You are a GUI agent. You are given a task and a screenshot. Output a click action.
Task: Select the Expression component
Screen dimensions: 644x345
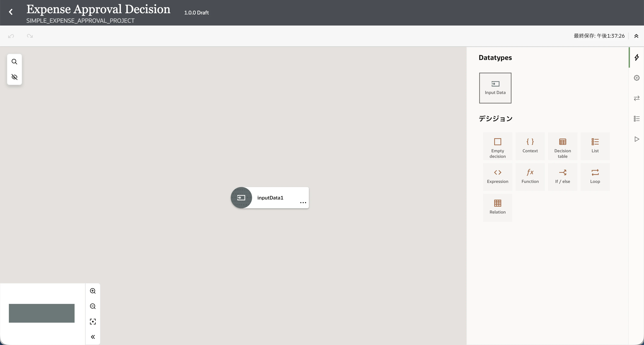497,177
